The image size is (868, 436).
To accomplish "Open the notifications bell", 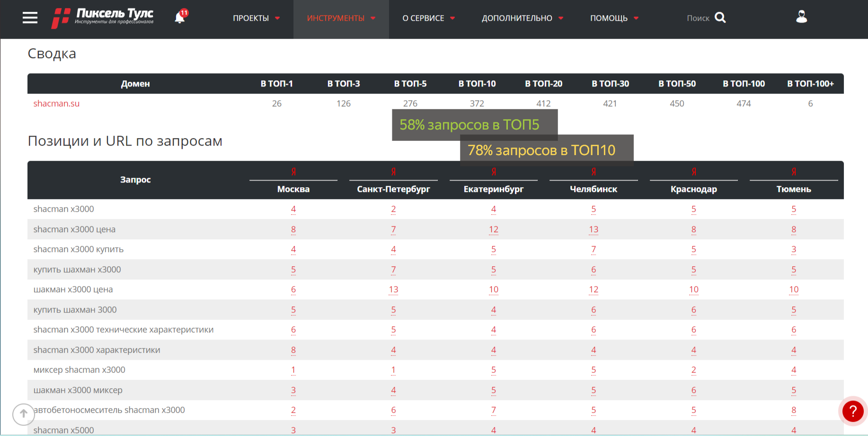I will (180, 17).
